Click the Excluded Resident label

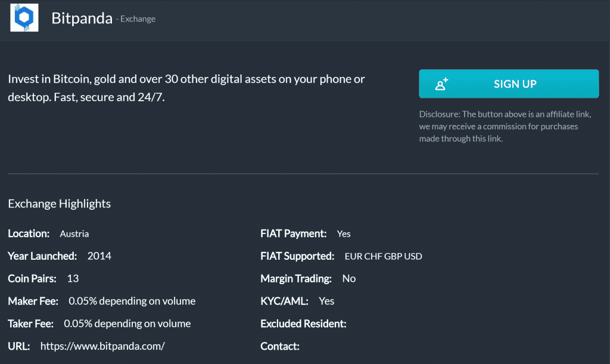coord(303,324)
